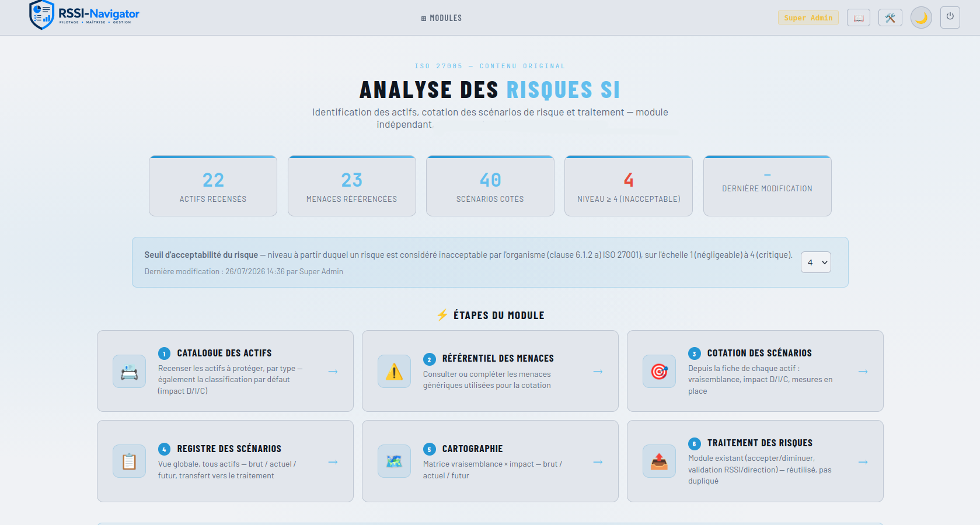Click arrow on Catalogue des actifs card
This screenshot has height=525, width=980.
coord(333,372)
